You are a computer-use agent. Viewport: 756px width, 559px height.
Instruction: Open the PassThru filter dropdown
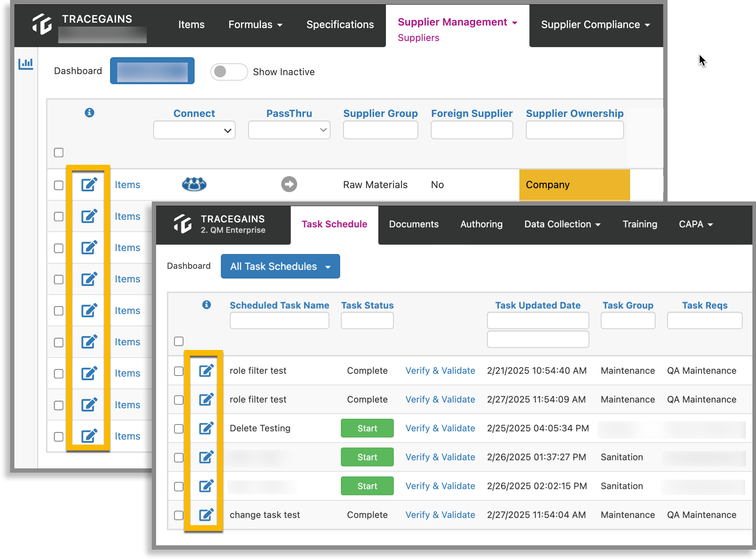tap(289, 130)
